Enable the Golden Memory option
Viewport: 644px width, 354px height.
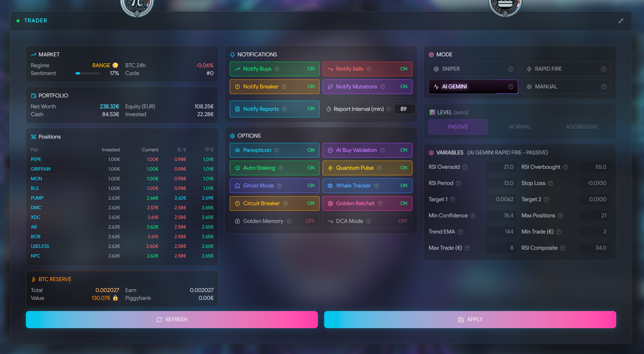(x=310, y=221)
